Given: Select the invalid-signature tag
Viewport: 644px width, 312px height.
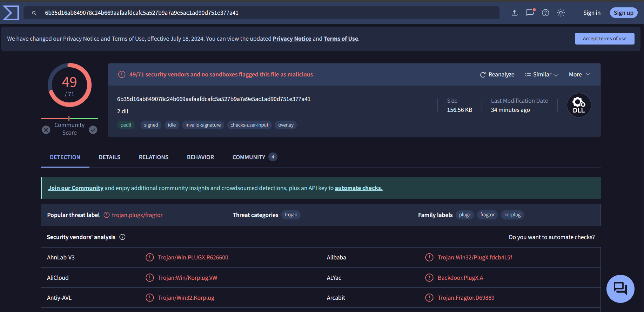Looking at the screenshot, I should pos(203,125).
